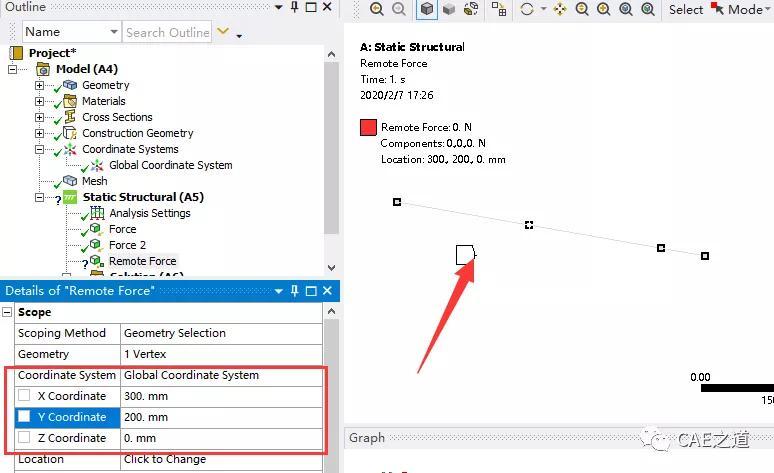Click the Static Structural (A5) green icon
Viewport: 774px width, 473px height.
70,197
